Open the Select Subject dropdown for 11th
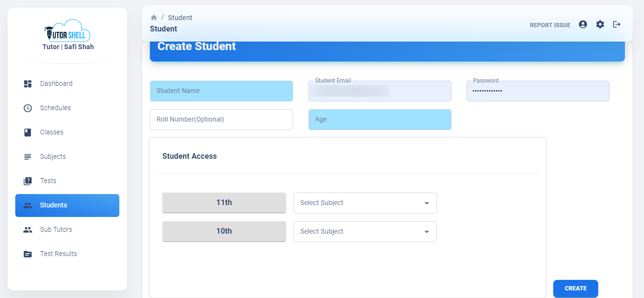This screenshot has height=298, width=644. 365,203
